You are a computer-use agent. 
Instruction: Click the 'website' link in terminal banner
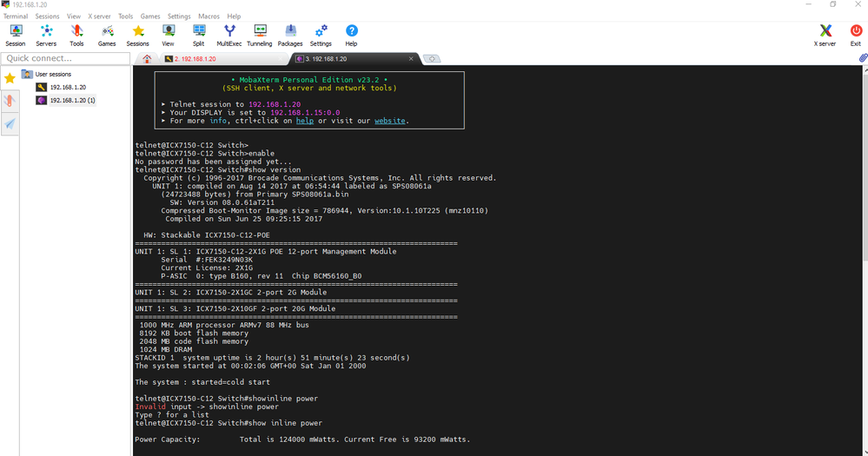click(390, 121)
